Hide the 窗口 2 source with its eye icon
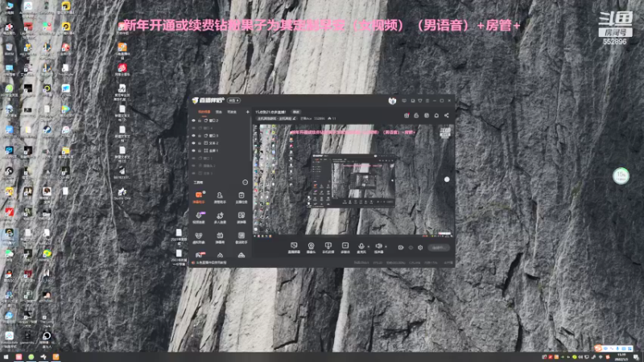The height and width of the screenshot is (362, 644). tap(194, 121)
